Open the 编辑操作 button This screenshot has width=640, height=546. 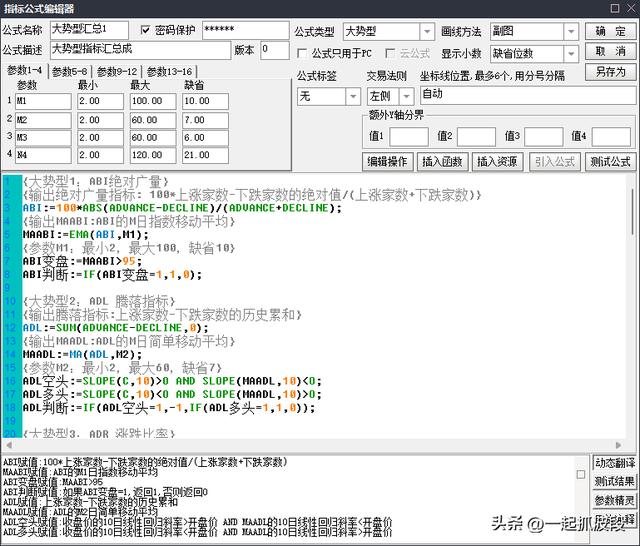387,162
